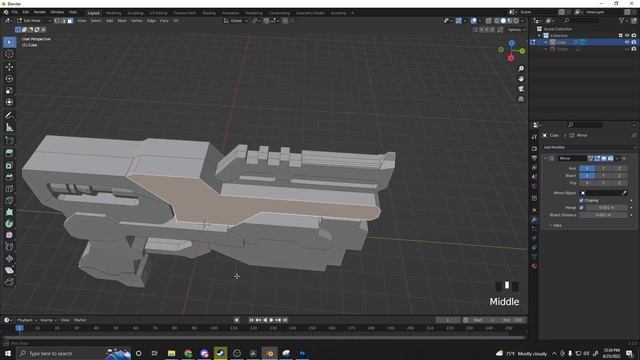Select the Poly Build tool

pos(9,212)
